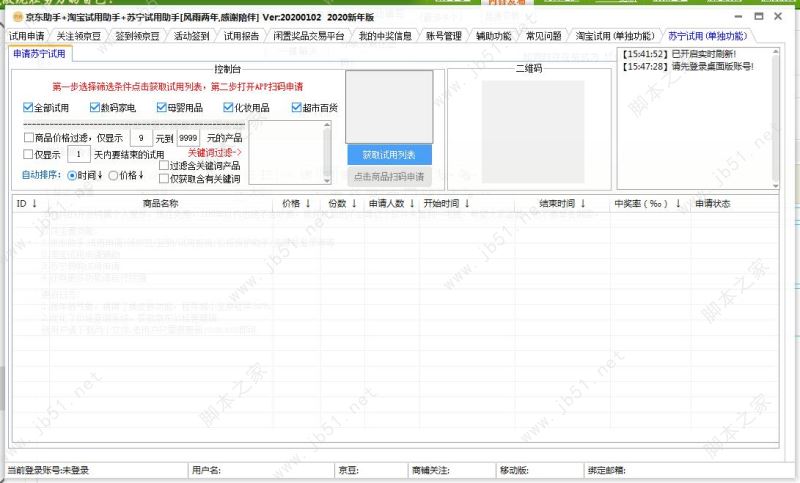Switch to 关注领京豆 tab
800x483 pixels.
coord(79,36)
